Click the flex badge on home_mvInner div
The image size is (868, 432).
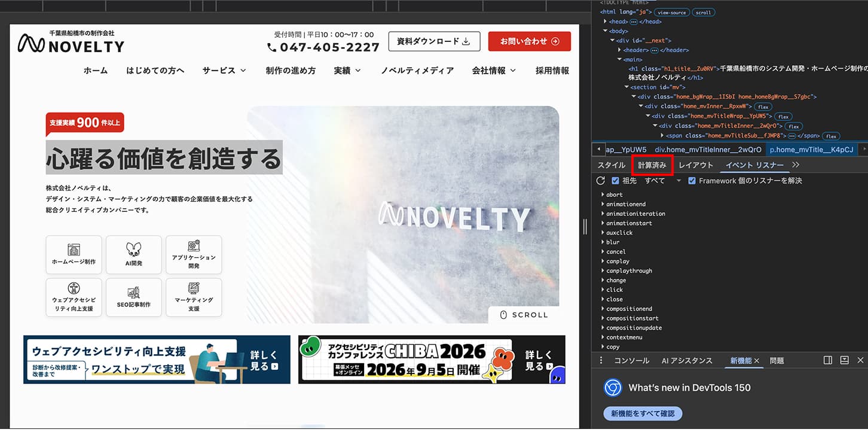[x=763, y=107]
